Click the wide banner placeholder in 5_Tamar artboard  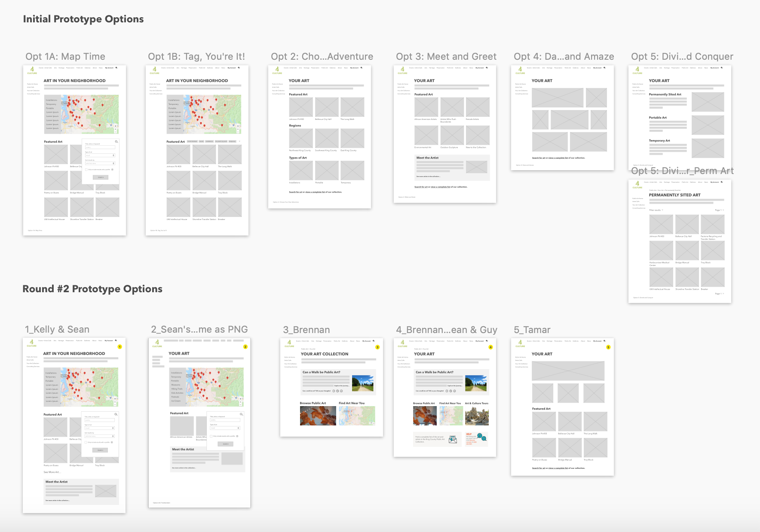[568, 371]
